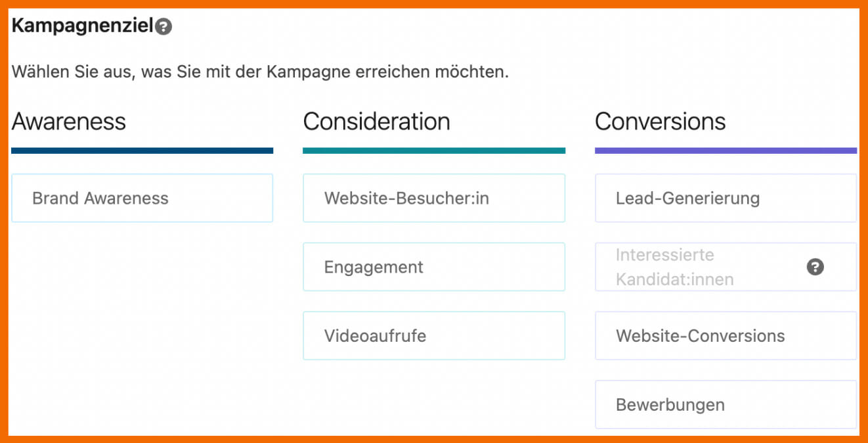Choose the Lead-Generierung objective
The image size is (868, 443).
pos(725,198)
